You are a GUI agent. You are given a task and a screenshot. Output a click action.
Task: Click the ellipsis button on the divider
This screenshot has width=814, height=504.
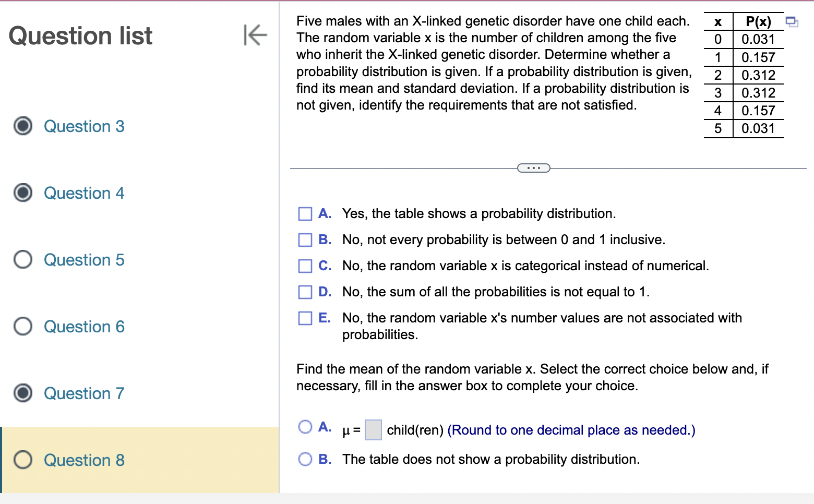[534, 167]
